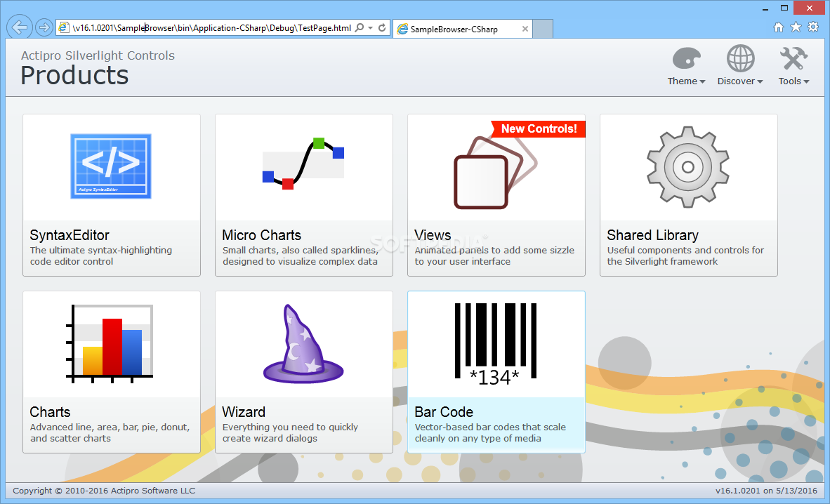Click 'Everything you need to quickly' description

coord(290,432)
